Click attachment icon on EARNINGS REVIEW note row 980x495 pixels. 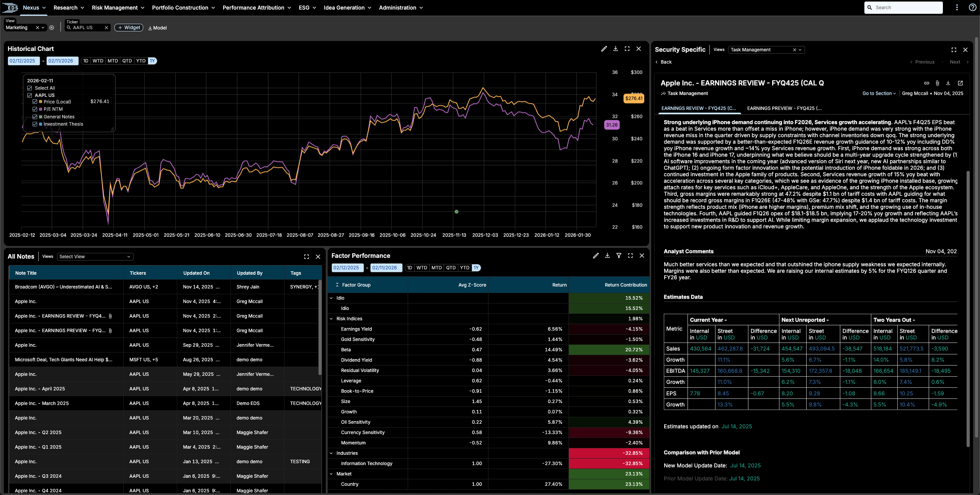coord(110,316)
